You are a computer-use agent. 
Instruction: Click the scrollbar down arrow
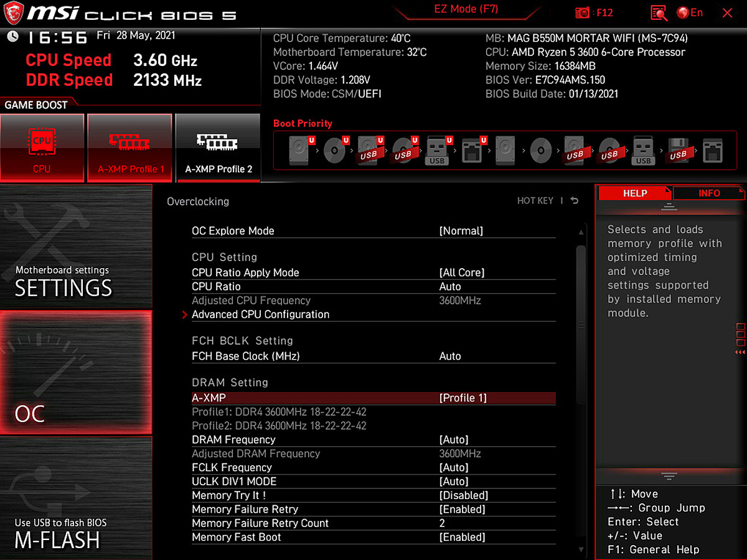point(581,549)
